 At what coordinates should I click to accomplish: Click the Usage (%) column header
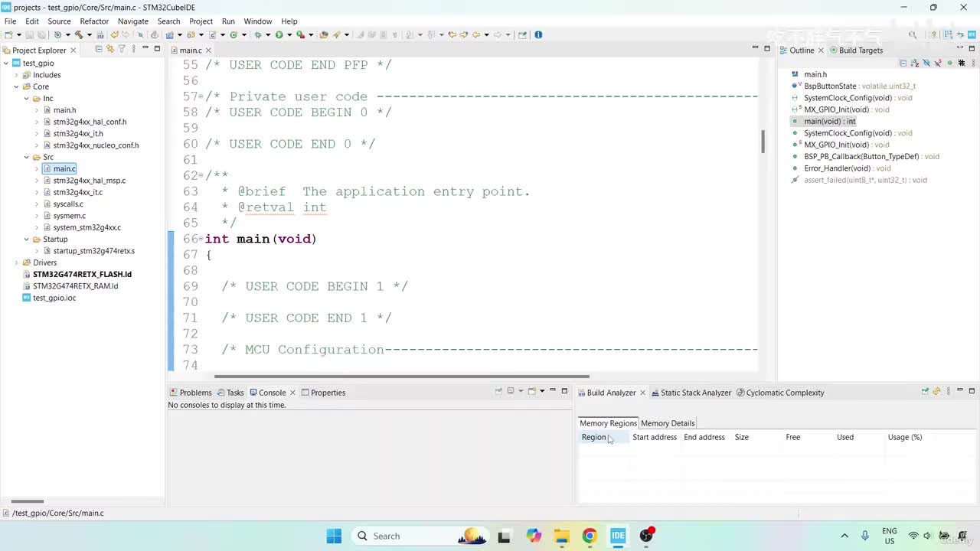[x=905, y=437]
